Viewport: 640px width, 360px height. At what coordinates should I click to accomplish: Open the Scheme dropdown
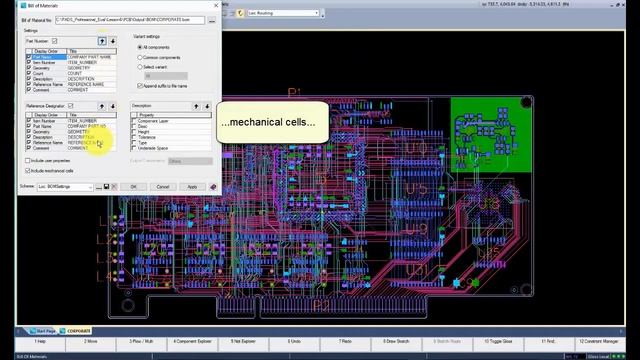point(65,187)
